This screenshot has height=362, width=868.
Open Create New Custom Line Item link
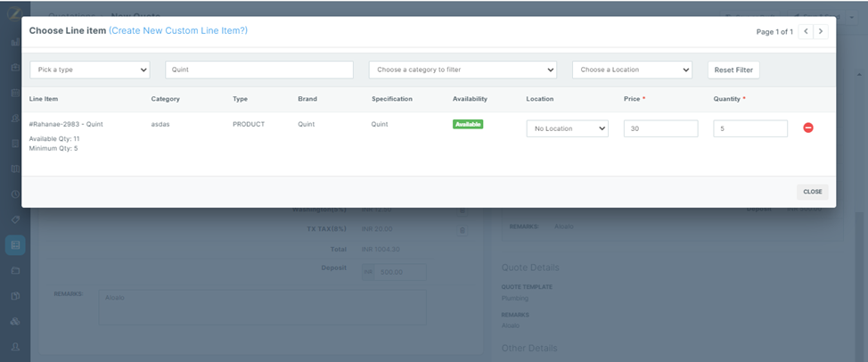click(x=178, y=30)
